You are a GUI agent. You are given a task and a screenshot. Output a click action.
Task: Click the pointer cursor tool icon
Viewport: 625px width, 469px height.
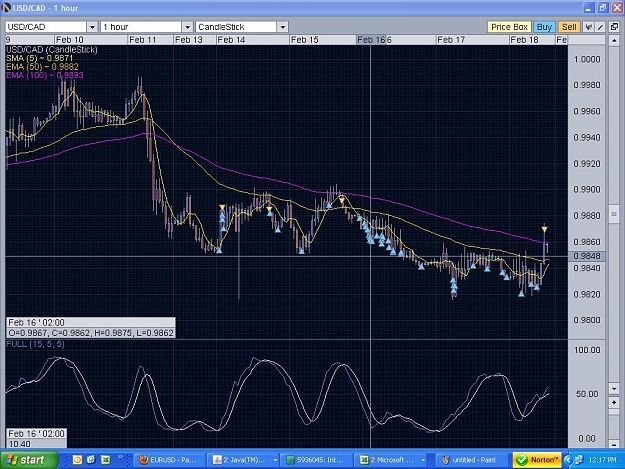tap(588, 27)
